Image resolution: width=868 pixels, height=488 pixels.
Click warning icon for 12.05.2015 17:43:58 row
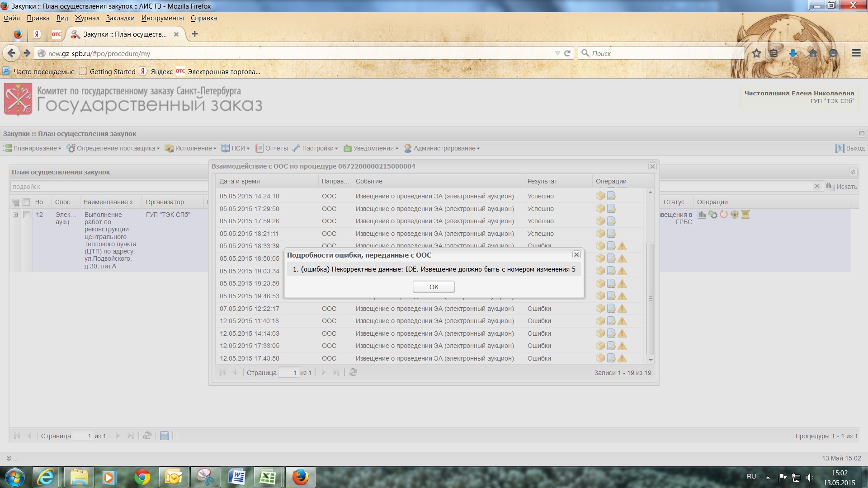click(x=622, y=358)
